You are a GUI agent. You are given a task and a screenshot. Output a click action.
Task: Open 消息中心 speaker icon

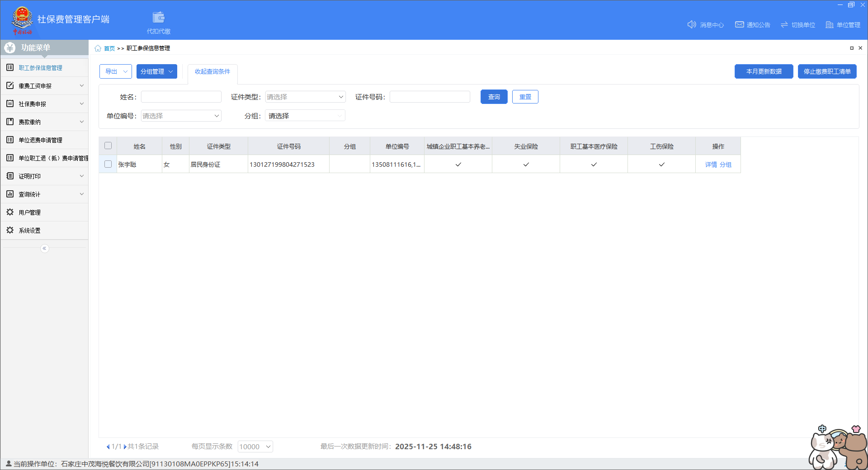click(x=691, y=24)
